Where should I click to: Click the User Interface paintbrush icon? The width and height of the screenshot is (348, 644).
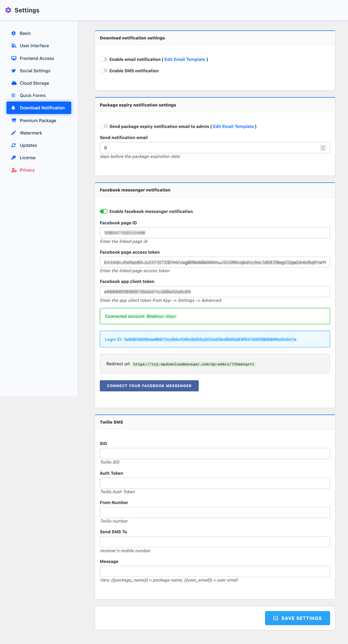pyautogui.click(x=14, y=46)
